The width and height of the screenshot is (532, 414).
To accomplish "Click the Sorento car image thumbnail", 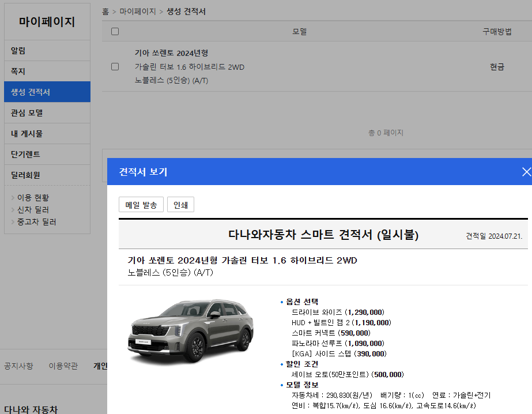I will tap(191, 331).
